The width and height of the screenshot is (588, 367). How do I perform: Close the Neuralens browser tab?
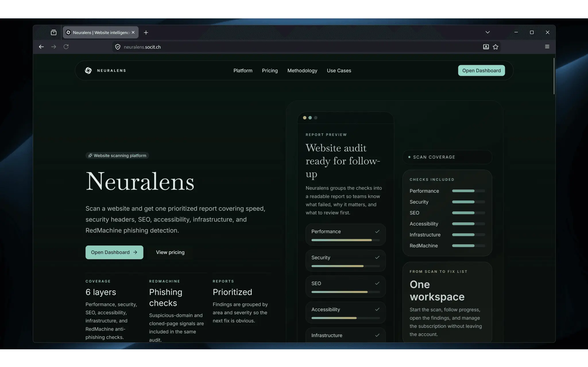click(133, 32)
